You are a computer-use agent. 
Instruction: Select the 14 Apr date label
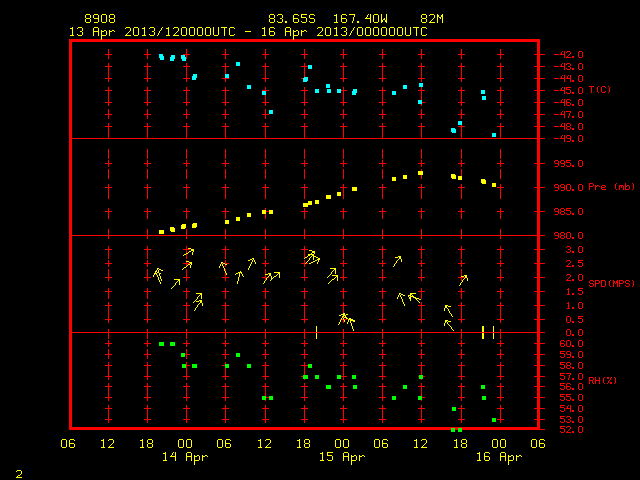click(x=185, y=457)
